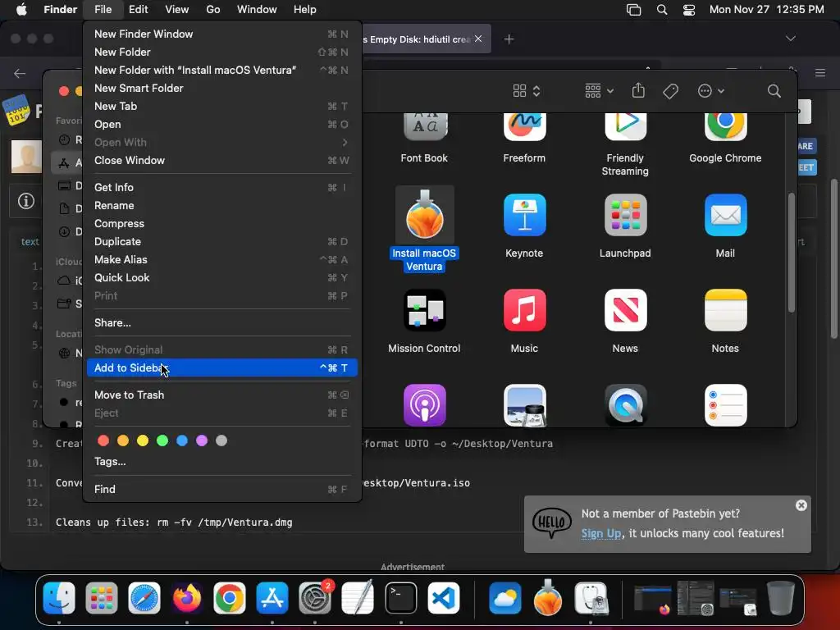This screenshot has height=630, width=840.
Task: Choose New Finder Window menu item
Action: click(x=221, y=34)
